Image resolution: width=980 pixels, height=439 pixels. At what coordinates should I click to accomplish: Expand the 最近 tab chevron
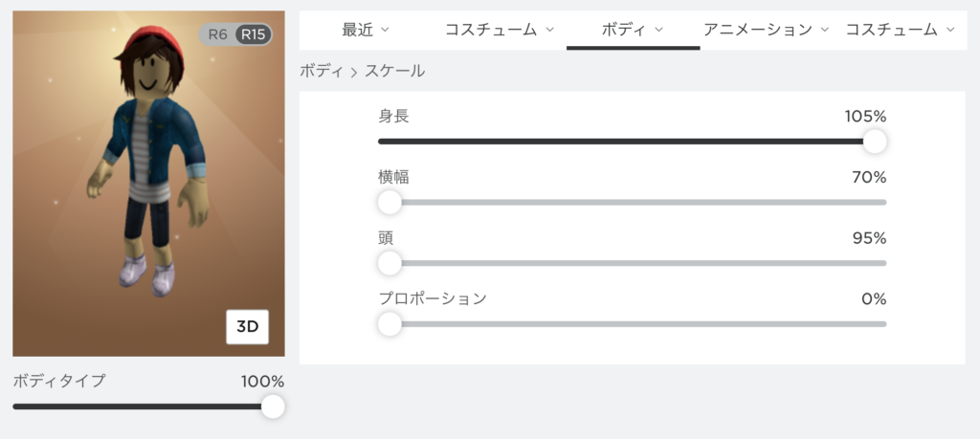pos(385,30)
